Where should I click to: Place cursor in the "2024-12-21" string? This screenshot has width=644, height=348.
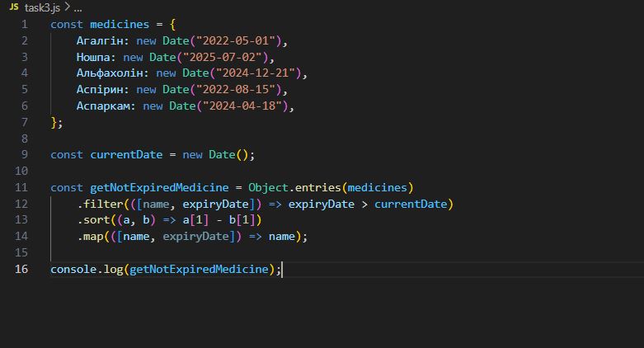click(255, 73)
